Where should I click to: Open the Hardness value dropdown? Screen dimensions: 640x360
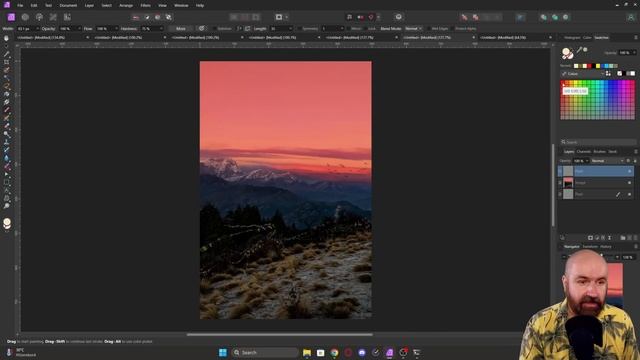click(161, 29)
